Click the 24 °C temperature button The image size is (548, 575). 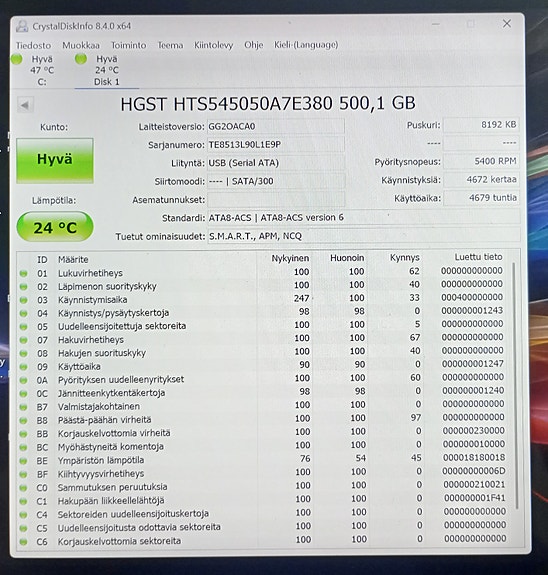point(55,227)
